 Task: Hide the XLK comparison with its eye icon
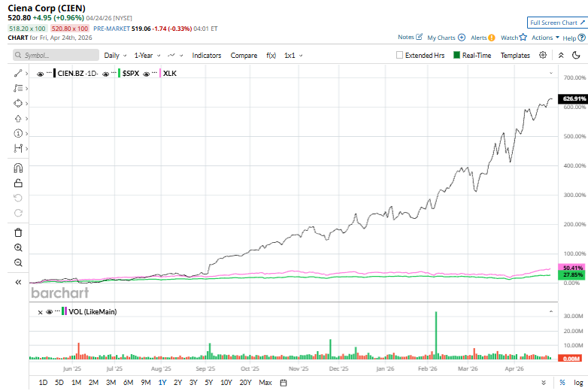tap(147, 74)
